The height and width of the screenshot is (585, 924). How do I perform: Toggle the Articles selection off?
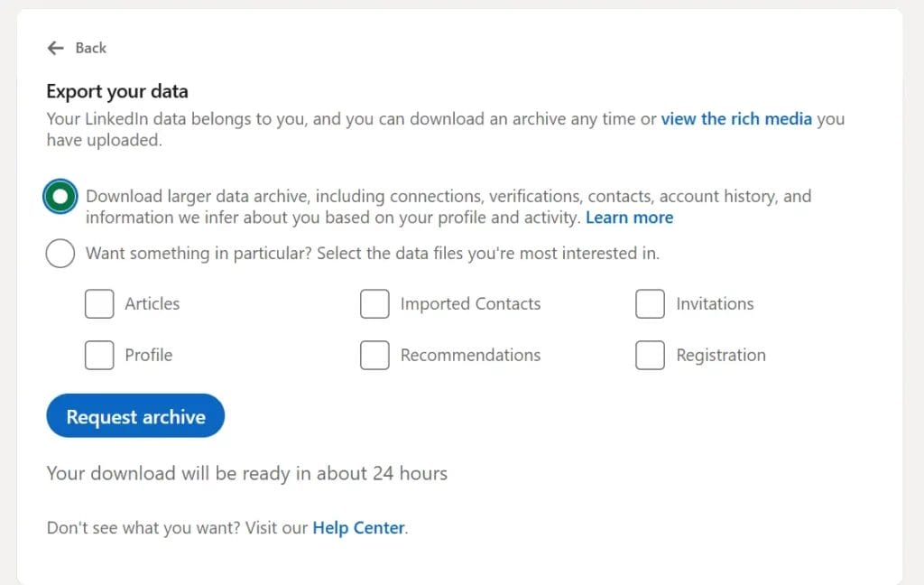coord(99,304)
